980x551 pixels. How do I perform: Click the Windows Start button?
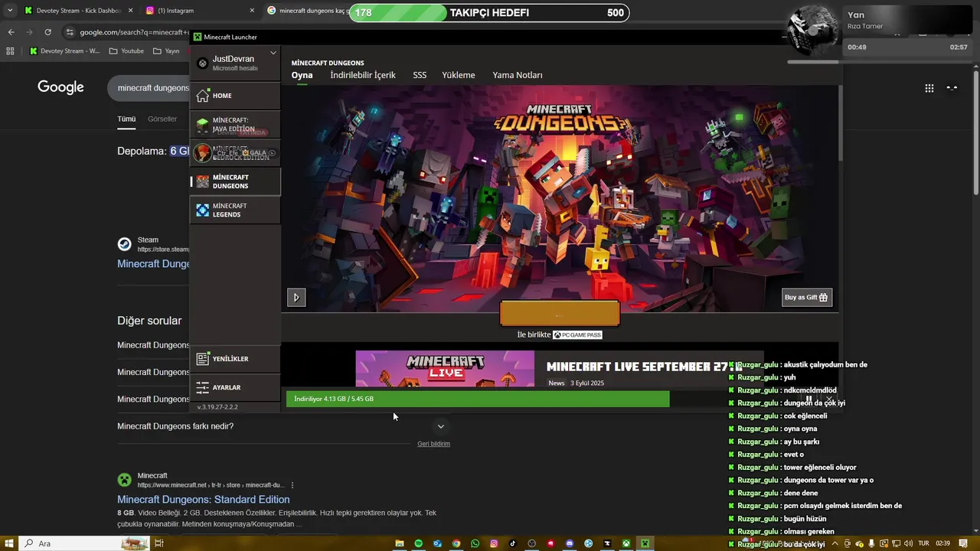[9, 543]
